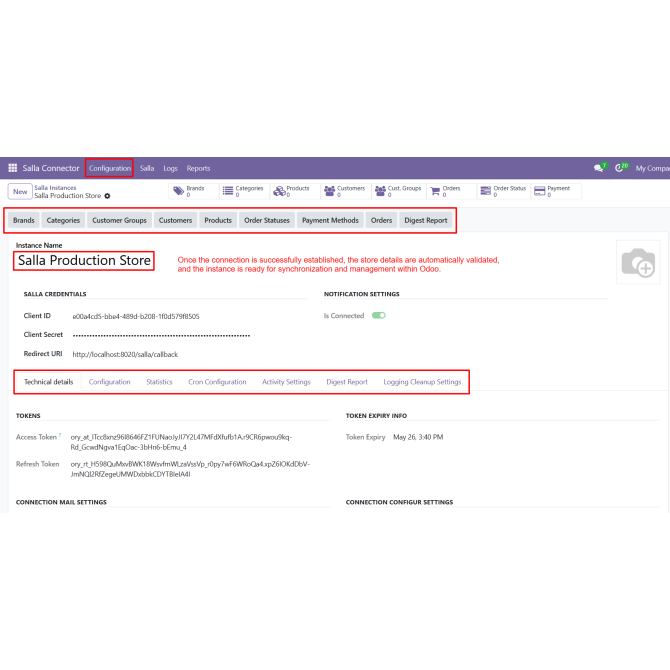Open the messages chat icon

tap(599, 168)
